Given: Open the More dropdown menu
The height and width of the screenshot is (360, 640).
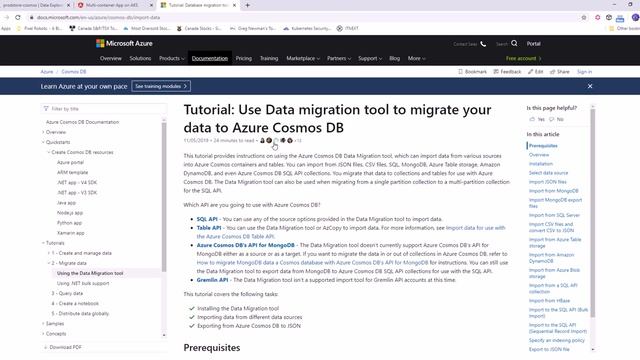Looking at the screenshot, I should pyautogui.click(x=416, y=58).
